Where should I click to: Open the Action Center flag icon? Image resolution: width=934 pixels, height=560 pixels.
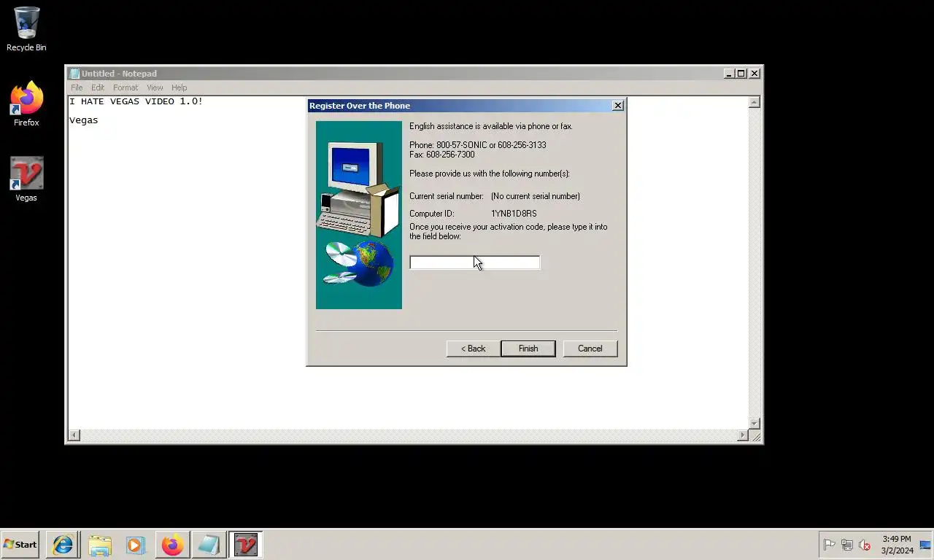829,545
